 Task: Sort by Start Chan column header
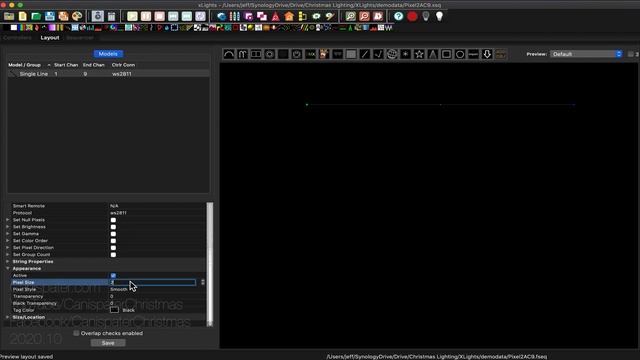66,65
